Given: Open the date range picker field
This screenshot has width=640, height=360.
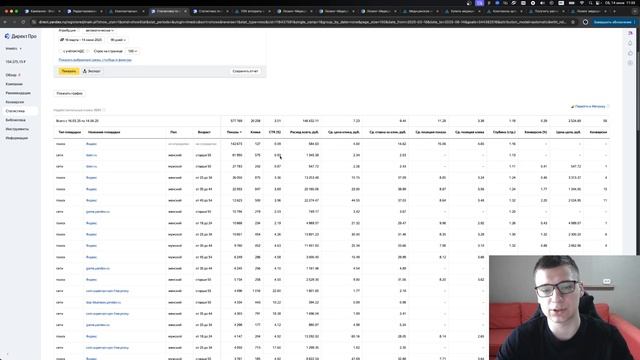Looking at the screenshot, I should pyautogui.click(x=82, y=40).
